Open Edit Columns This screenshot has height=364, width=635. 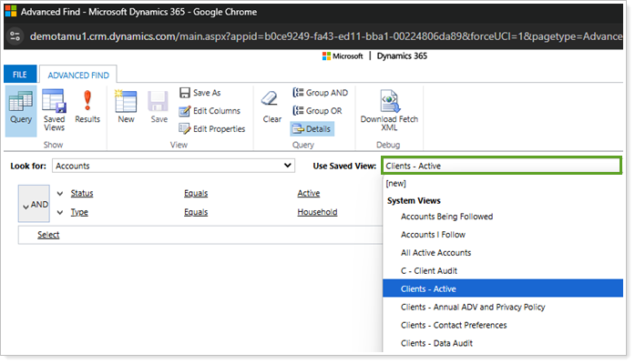[x=209, y=111]
